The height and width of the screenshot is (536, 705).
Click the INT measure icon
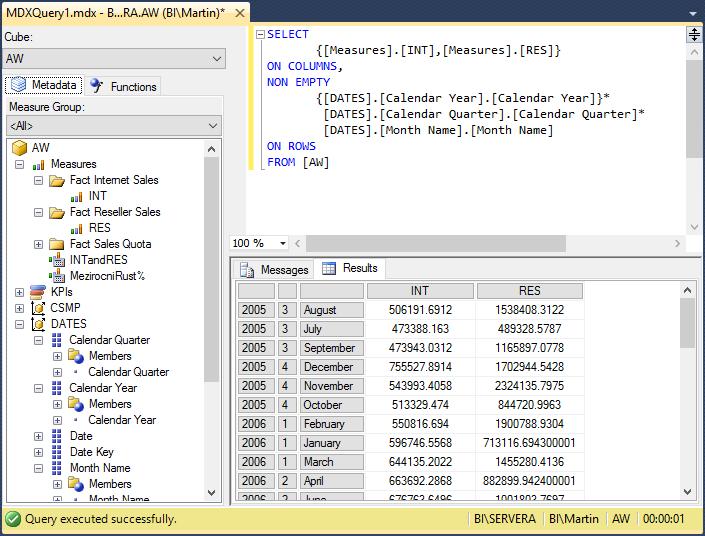pyautogui.click(x=76, y=197)
